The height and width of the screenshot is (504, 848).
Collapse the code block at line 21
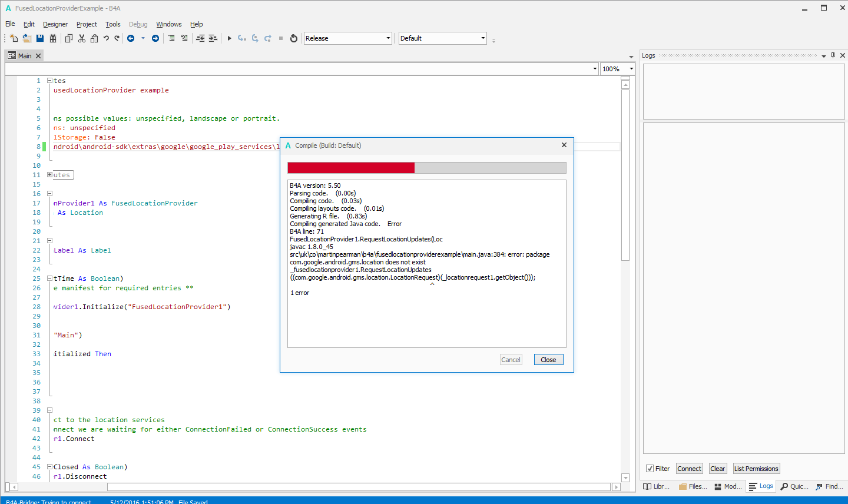50,241
